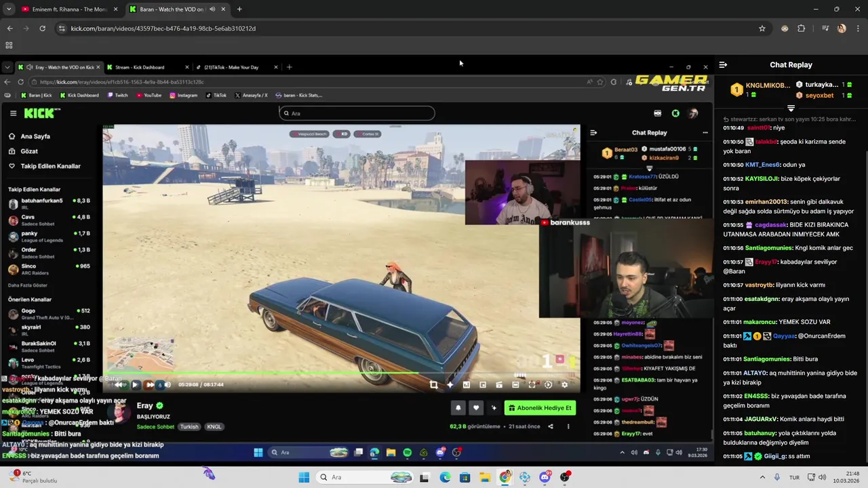Open the apps grid in bookmarks bar
The height and width of the screenshot is (488, 868).
[x=9, y=45]
